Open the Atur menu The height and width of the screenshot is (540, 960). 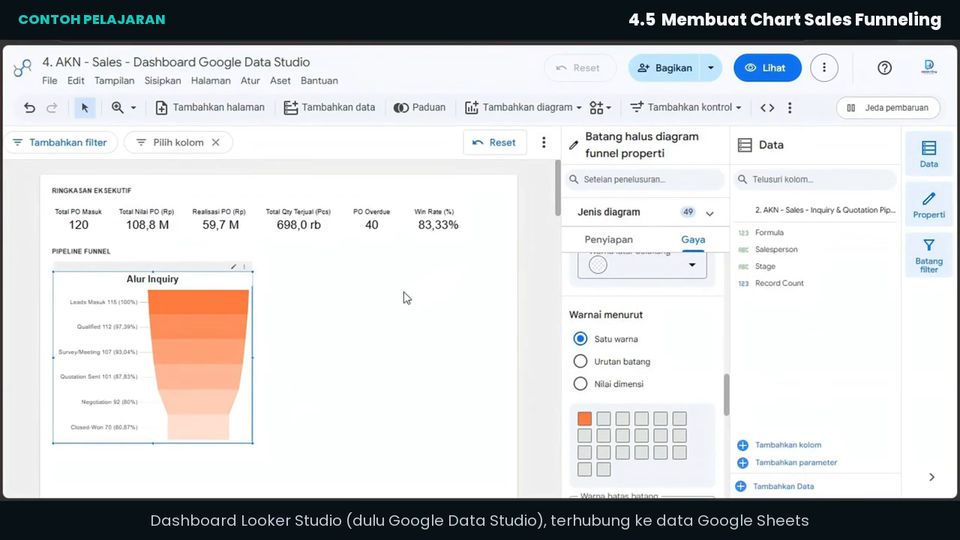point(250,81)
